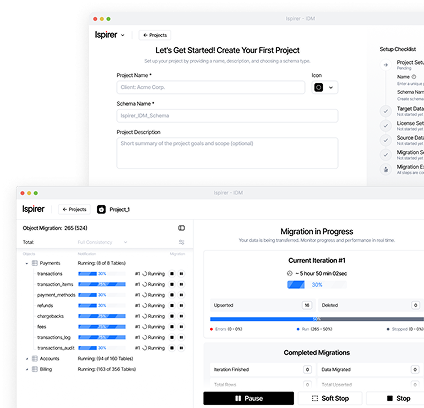Open the project Icon picker dropdown
424x408 pixels.
[325, 88]
